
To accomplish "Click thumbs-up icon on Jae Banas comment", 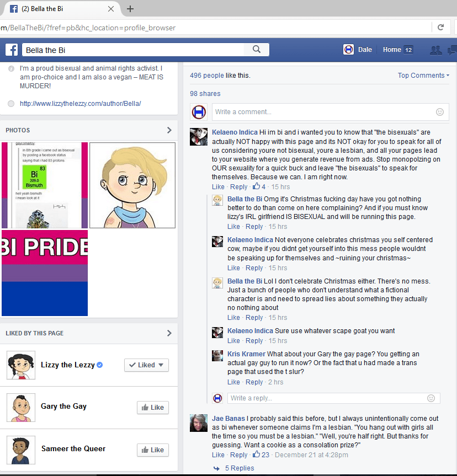I will point(256,455).
